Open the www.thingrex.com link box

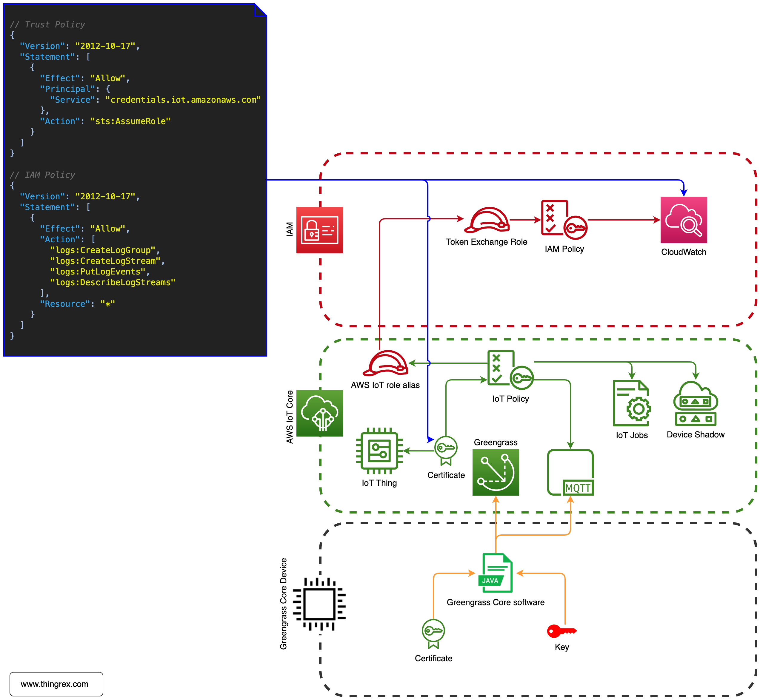click(x=56, y=684)
